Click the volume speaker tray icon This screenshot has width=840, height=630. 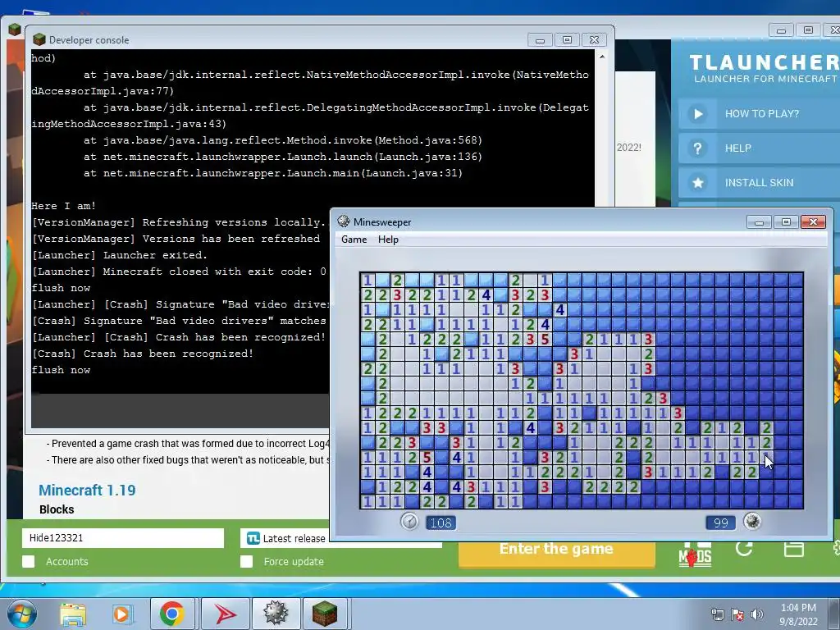757,614
